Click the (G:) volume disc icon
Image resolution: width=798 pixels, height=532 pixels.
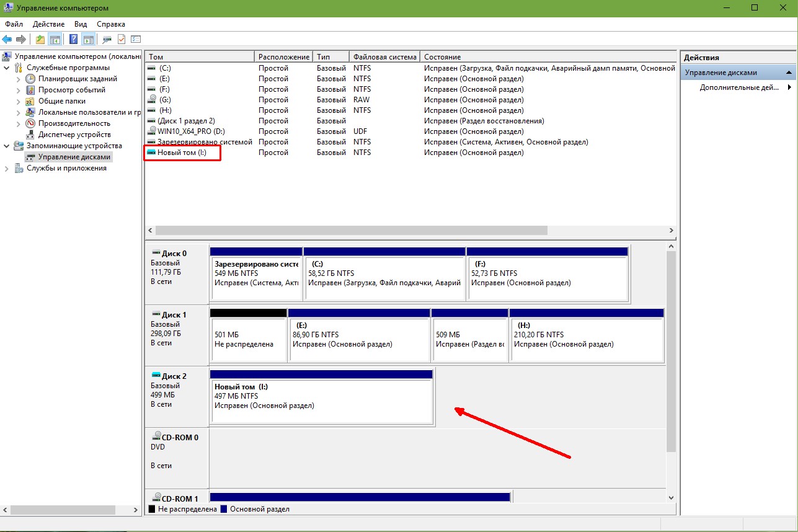coord(152,100)
